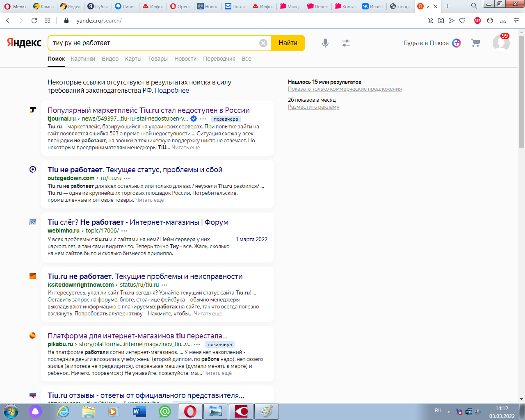Expand three-dot menu for outagedown.com result
Viewport: 525px width, 420px height.
coord(127,178)
